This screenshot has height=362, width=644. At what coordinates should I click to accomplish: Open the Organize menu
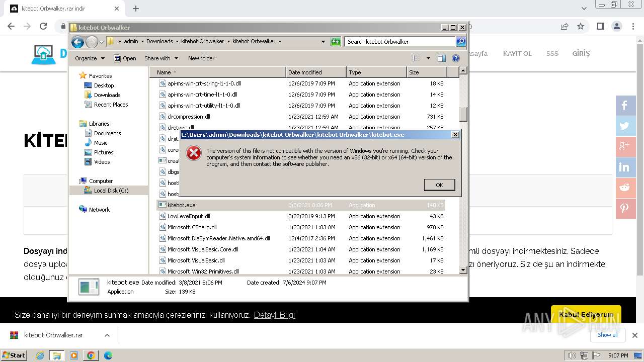(x=90, y=58)
